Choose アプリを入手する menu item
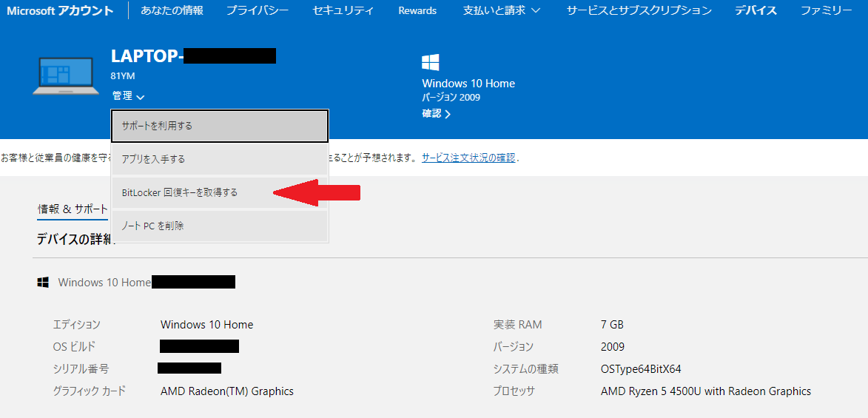868x418 pixels. (x=220, y=160)
